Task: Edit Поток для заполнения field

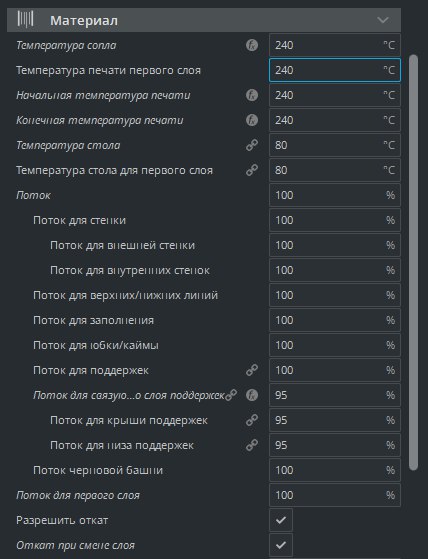Action: pos(335,320)
